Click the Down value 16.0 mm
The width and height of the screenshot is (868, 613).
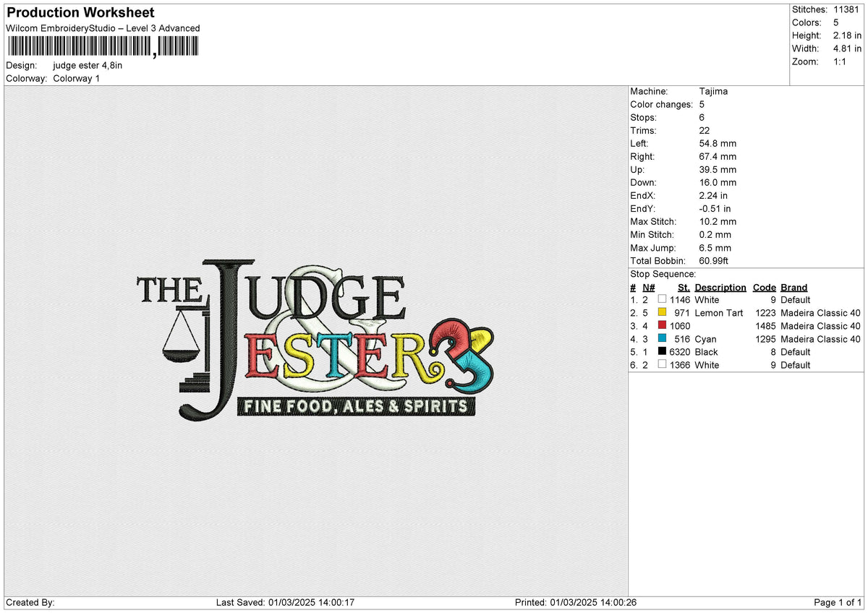tap(718, 182)
